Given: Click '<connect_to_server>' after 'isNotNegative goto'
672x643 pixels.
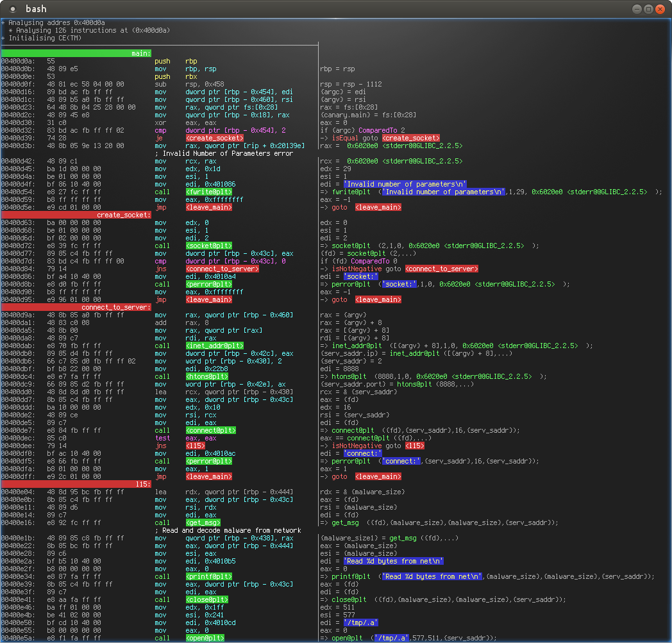Looking at the screenshot, I should click(x=442, y=269).
